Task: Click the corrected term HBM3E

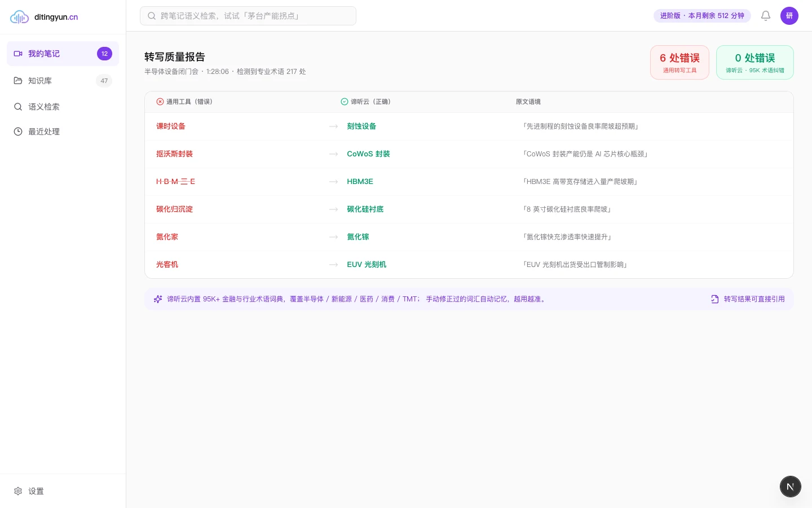Action: tap(360, 182)
